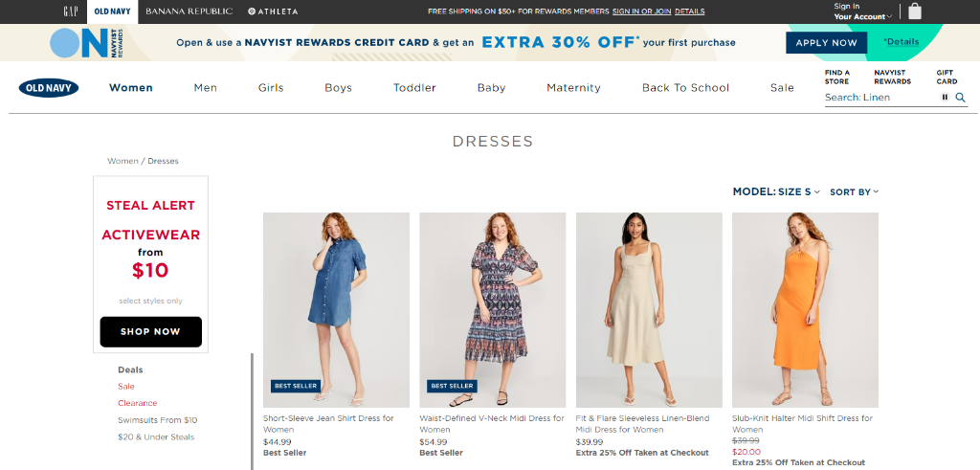This screenshot has width=980, height=470.
Task: Click the $20 & Under Steals link
Action: [x=156, y=436]
